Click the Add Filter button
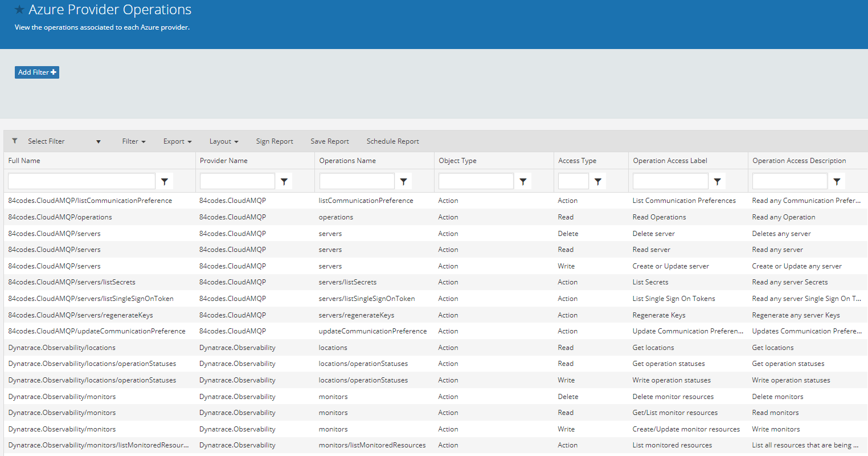 click(x=37, y=72)
